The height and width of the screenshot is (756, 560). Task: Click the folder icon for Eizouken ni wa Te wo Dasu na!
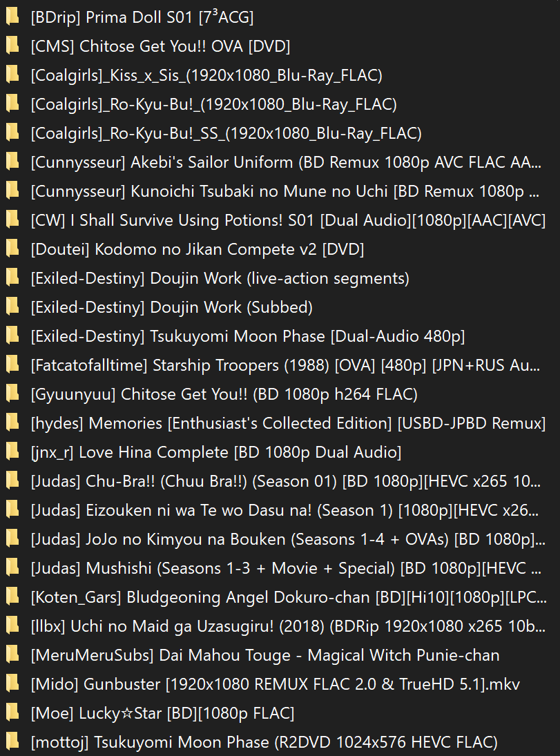[x=12, y=510]
